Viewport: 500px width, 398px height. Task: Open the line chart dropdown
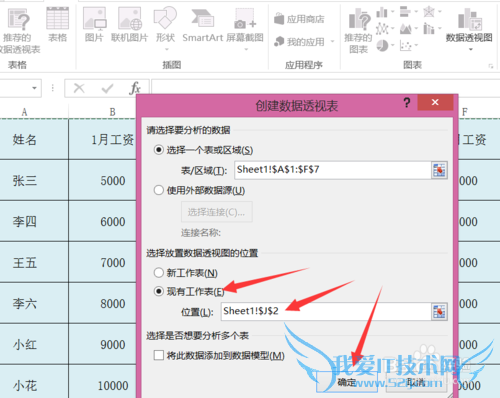393,29
